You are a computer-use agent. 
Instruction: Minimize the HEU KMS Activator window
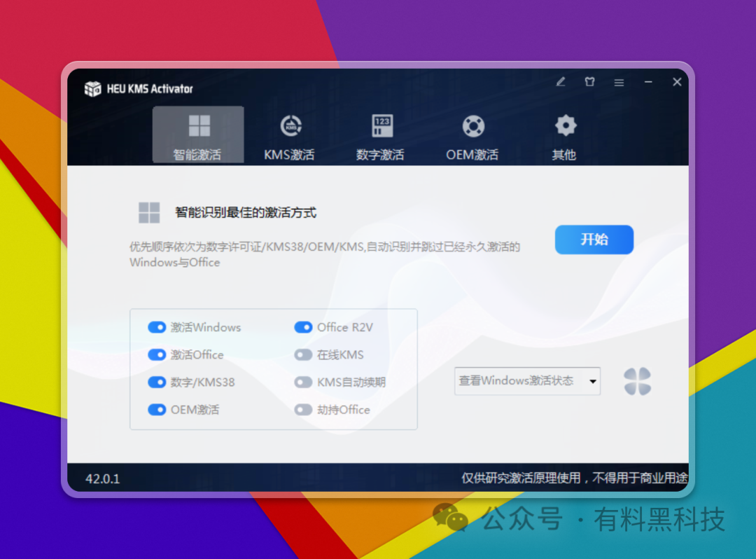[x=648, y=82]
